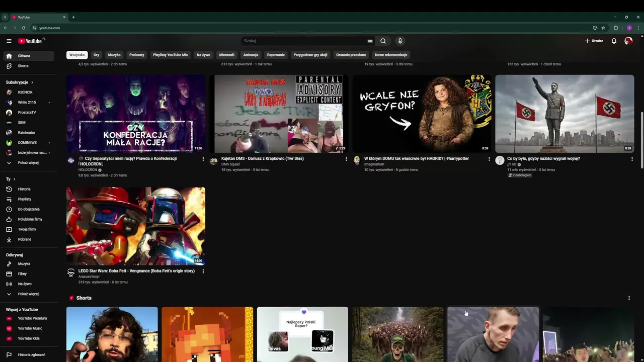Open the Subskrypcje section chevron

[x=32, y=82]
